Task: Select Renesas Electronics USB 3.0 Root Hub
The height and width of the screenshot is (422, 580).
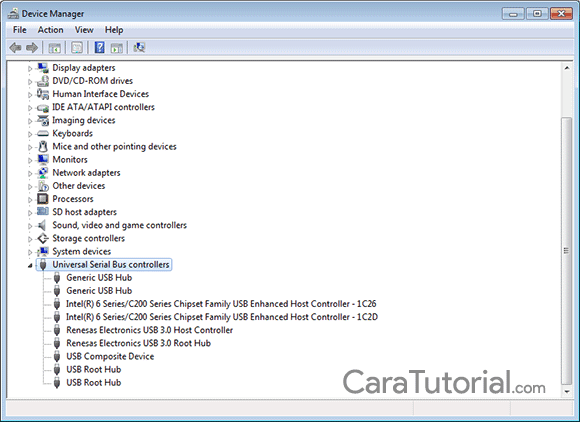Action: pos(138,343)
